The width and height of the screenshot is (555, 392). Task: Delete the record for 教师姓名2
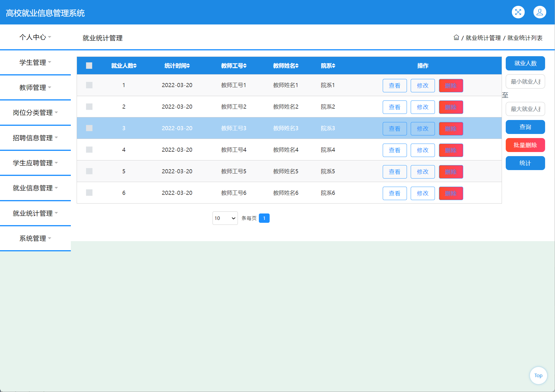(451, 107)
